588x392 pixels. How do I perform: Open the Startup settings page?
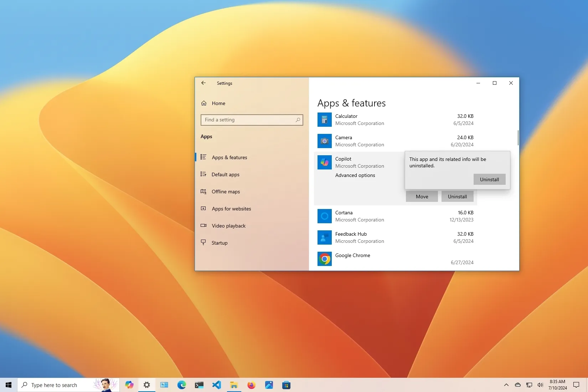pyautogui.click(x=220, y=243)
